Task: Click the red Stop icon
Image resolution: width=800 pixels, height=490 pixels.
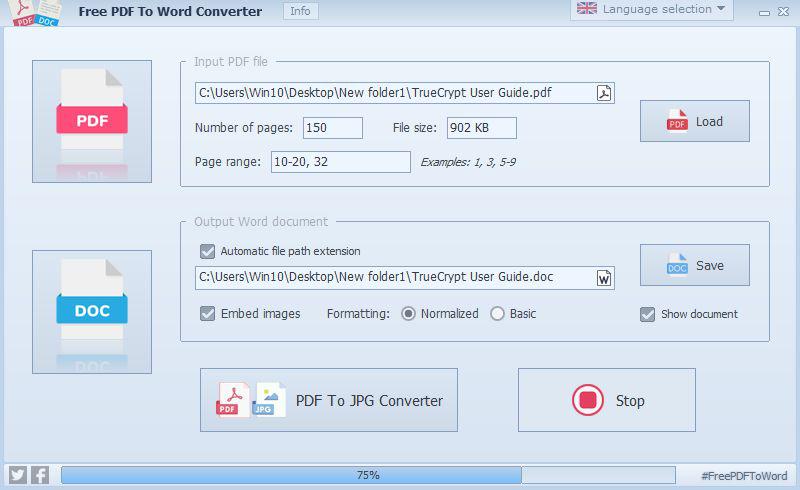Action: click(588, 400)
